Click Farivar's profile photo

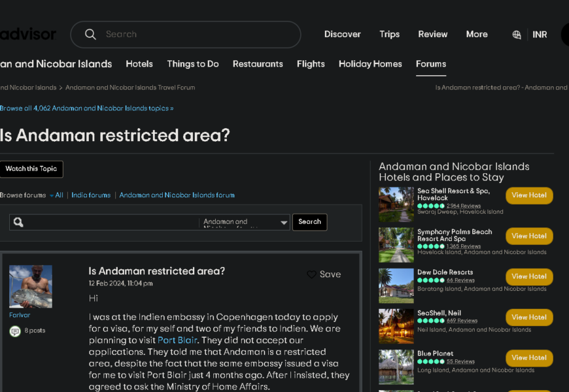(31, 286)
